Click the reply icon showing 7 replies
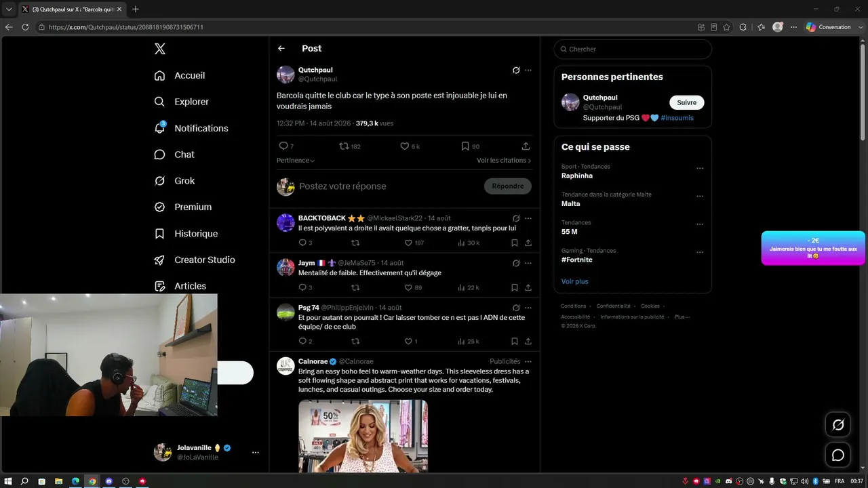868x488 pixels. pyautogui.click(x=283, y=146)
